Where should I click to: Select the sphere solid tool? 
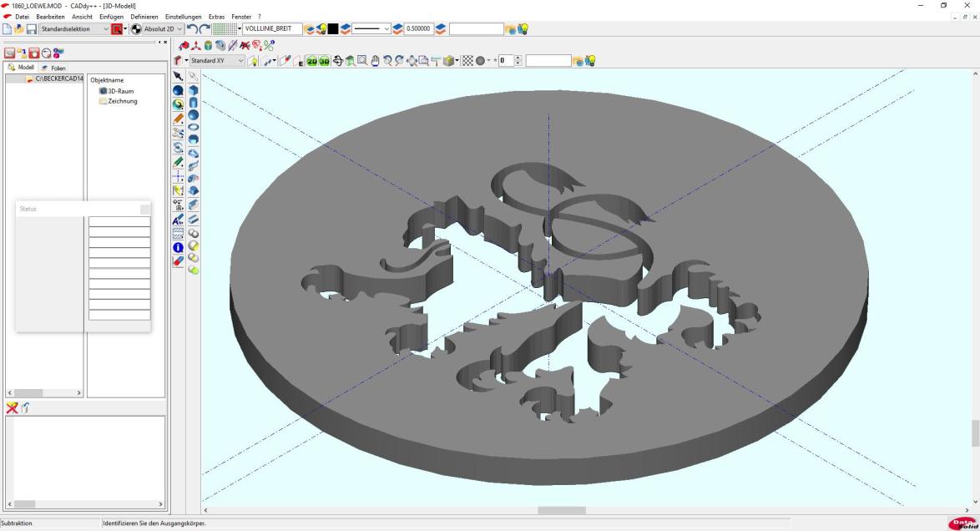194,115
